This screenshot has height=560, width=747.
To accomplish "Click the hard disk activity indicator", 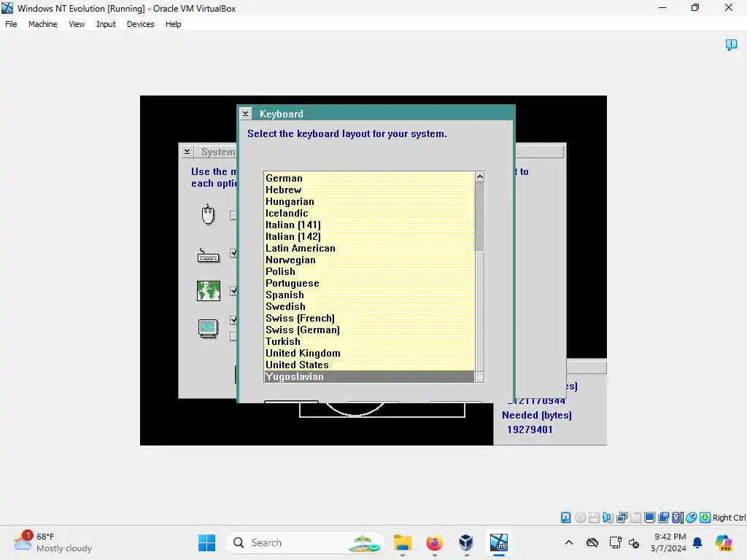I will [x=565, y=517].
